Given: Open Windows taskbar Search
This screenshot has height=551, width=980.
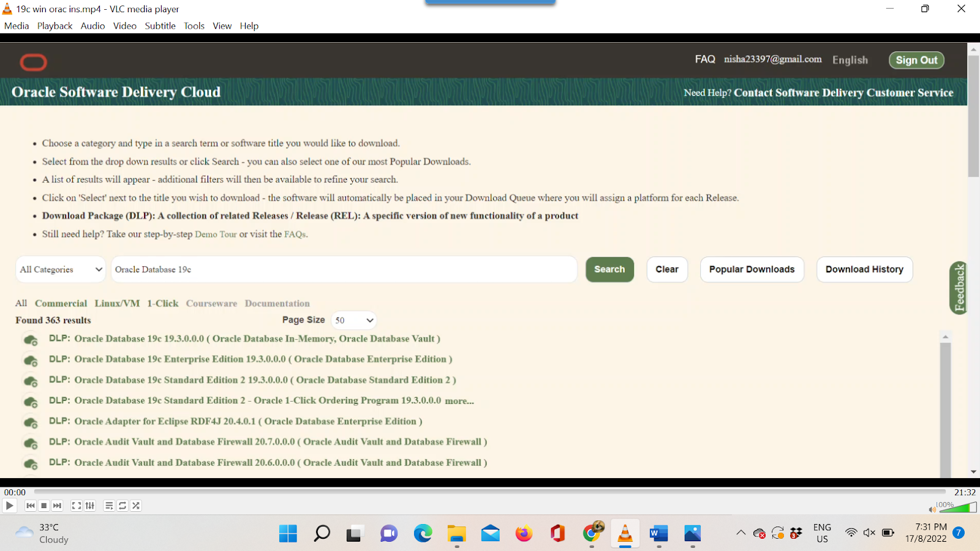Looking at the screenshot, I should (322, 534).
